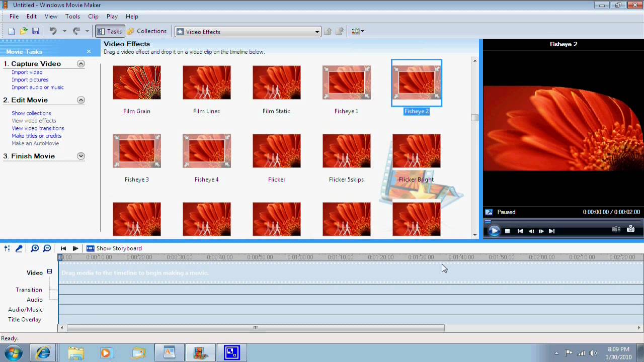
Task: Click the Up One Level icon
Action: (328, 31)
